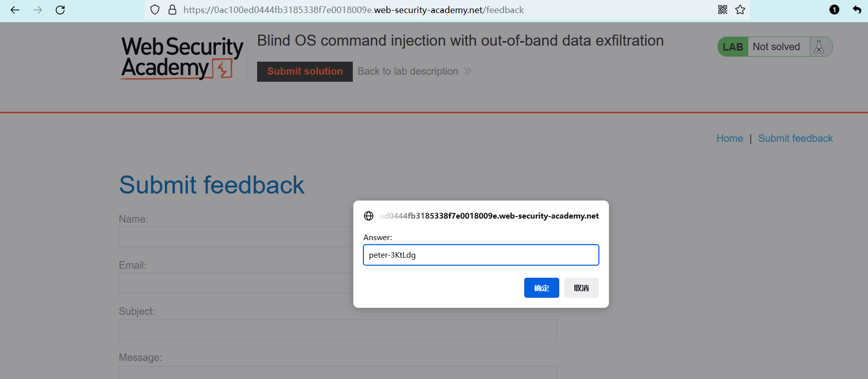Click the browser back arrow
This screenshot has height=379, width=868.
[15, 10]
